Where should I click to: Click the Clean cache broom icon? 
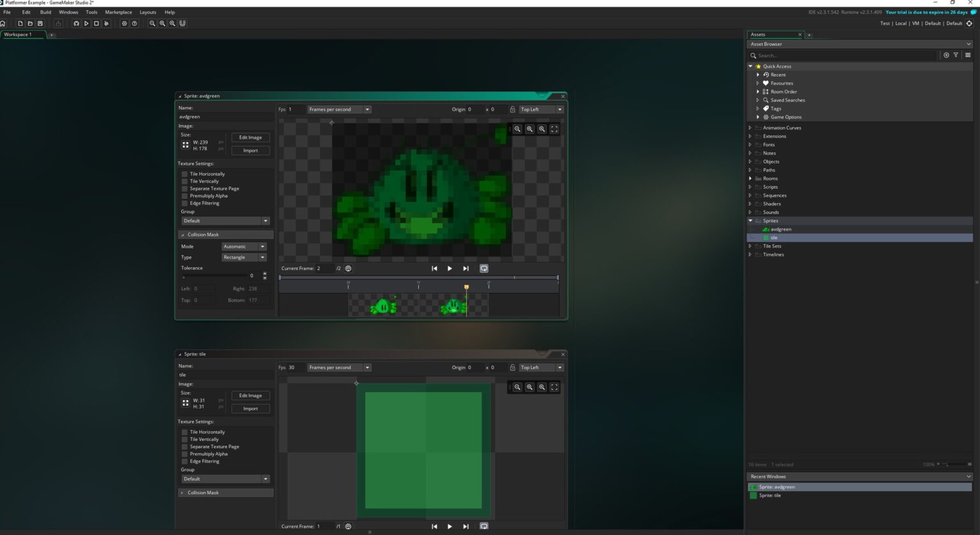[x=107, y=24]
